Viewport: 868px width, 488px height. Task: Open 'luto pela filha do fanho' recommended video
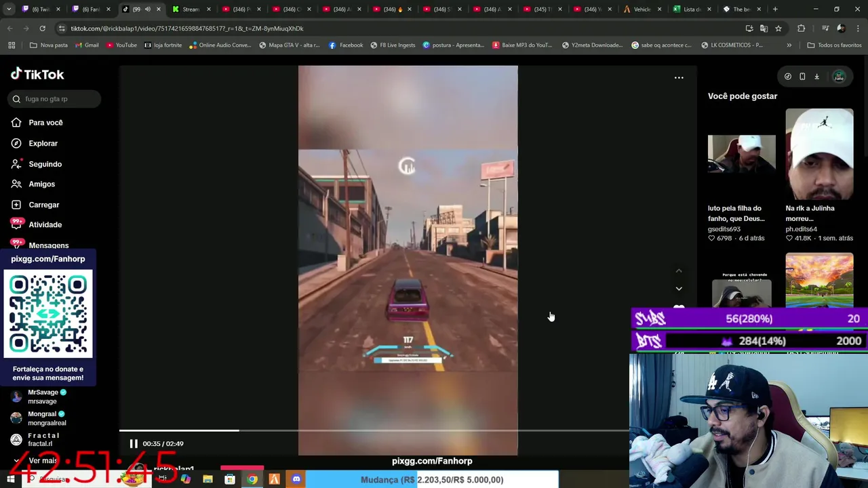pos(742,153)
